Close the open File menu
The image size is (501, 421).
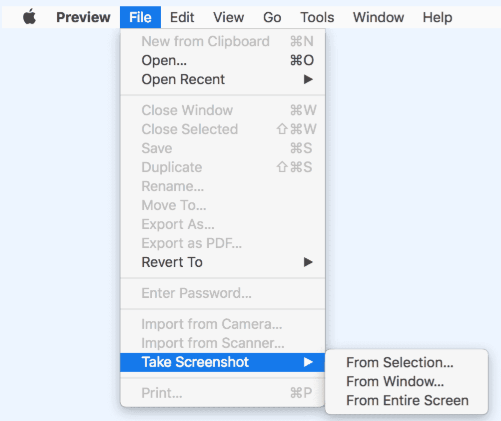click(x=140, y=17)
